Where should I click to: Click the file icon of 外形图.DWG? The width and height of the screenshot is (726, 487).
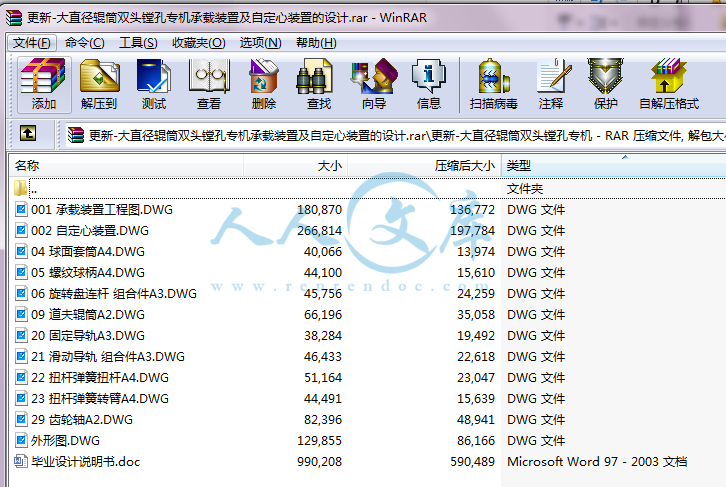[x=21, y=440]
